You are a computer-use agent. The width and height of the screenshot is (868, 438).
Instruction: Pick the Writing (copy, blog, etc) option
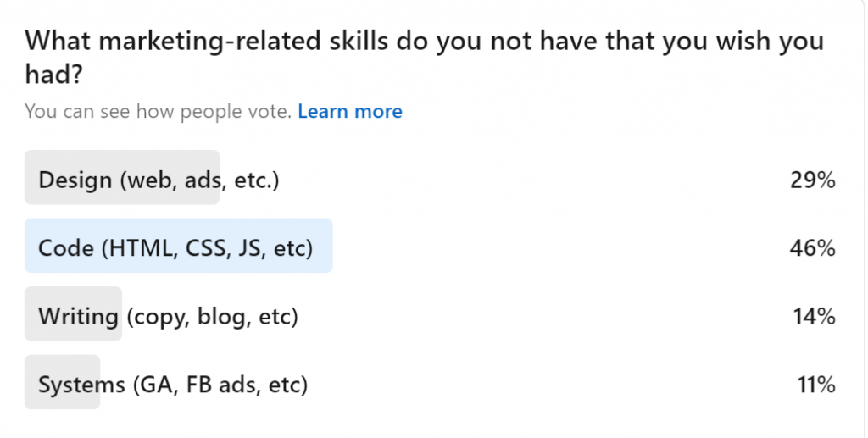tap(168, 316)
